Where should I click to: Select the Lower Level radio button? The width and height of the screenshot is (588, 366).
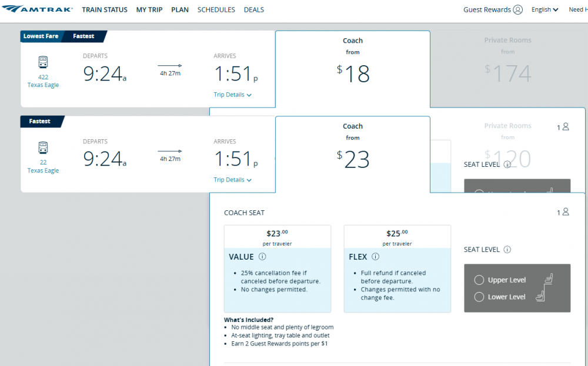tap(479, 297)
